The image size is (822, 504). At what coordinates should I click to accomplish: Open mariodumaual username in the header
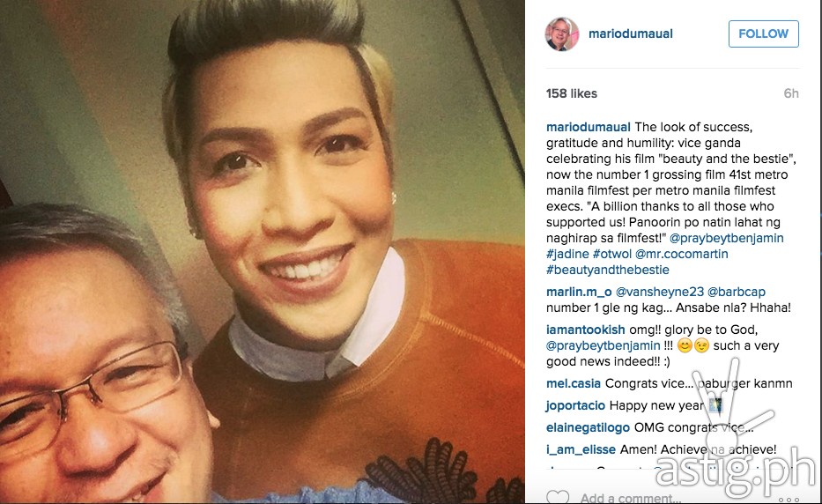[x=631, y=33]
